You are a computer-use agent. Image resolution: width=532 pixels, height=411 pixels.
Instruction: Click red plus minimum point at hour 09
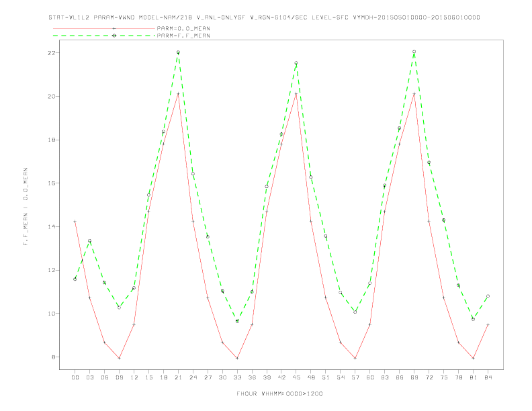tap(119, 358)
